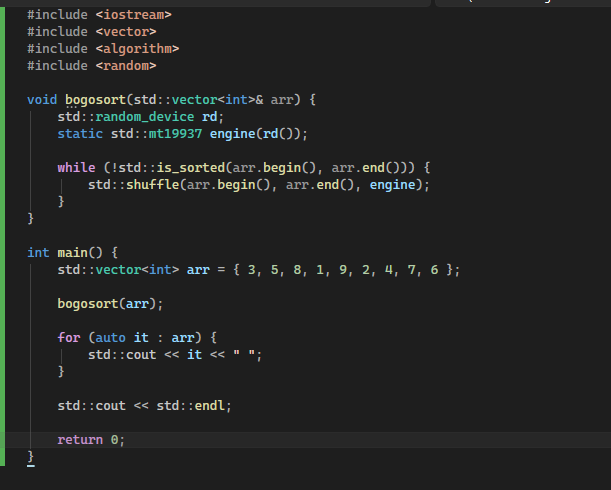
Task: Click engine(rd()) in the declaration
Action: click(255, 134)
